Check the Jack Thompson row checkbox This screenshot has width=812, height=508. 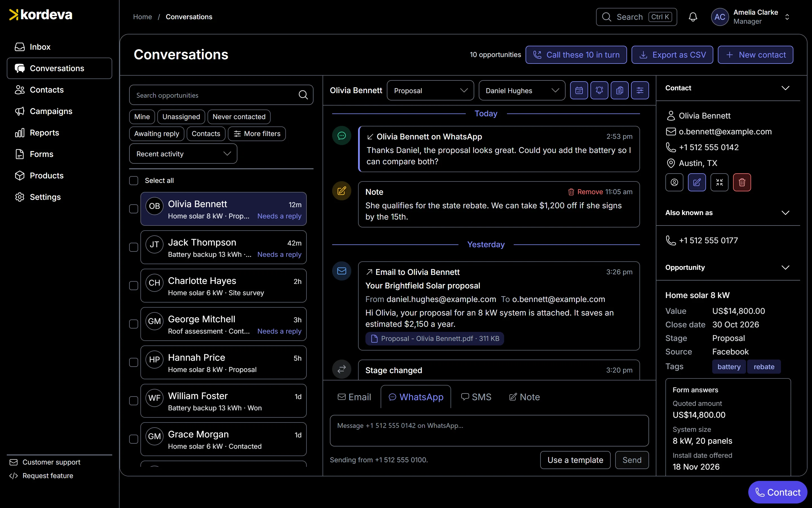tap(134, 247)
